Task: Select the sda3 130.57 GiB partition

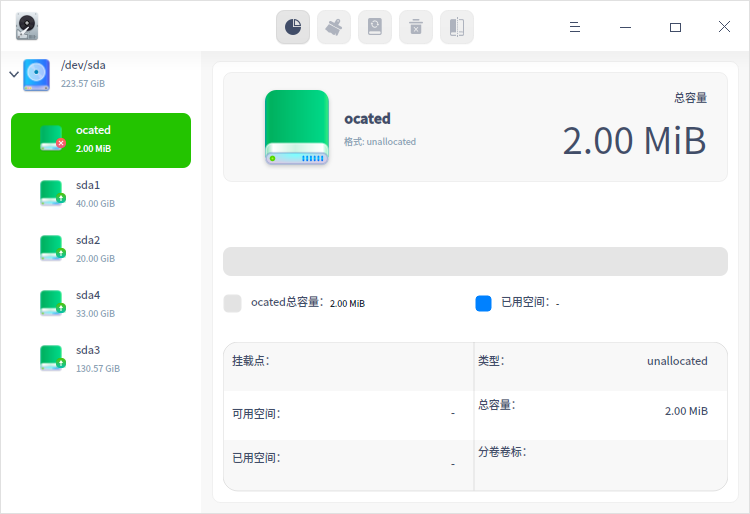Action: (x=101, y=359)
